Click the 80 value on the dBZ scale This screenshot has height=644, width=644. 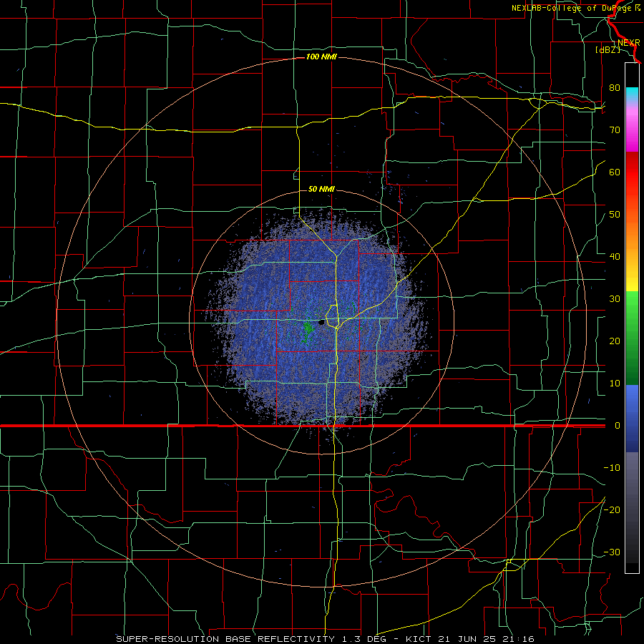pyautogui.click(x=615, y=88)
